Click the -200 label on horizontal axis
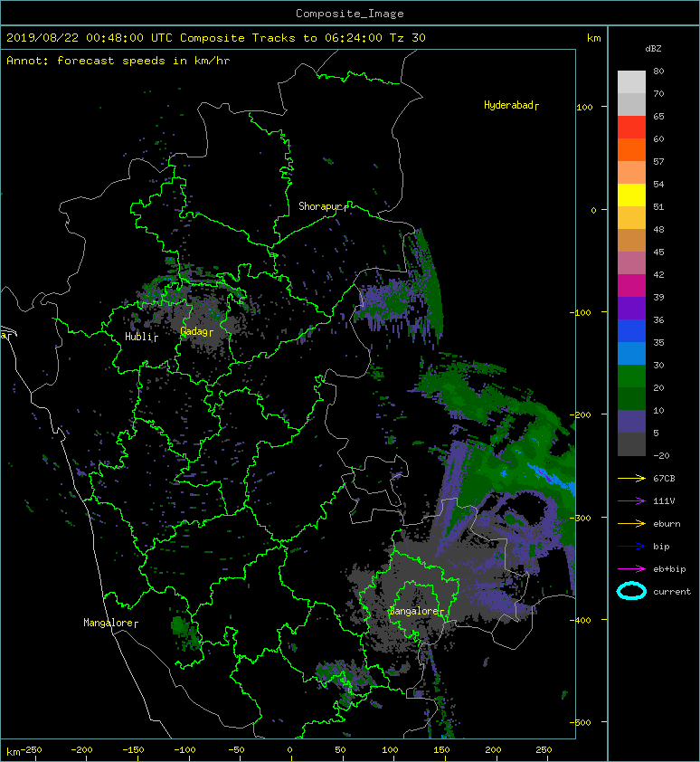This screenshot has height=762, width=700. click(x=81, y=750)
